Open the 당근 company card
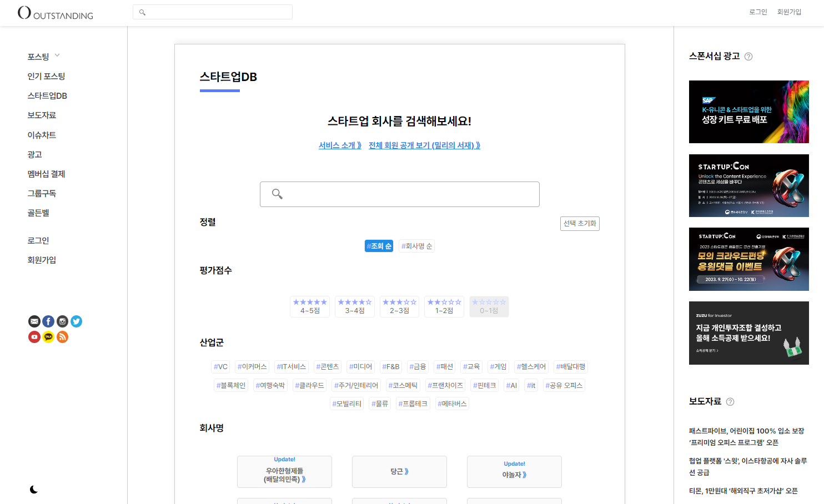824x504 pixels. pyautogui.click(x=399, y=472)
